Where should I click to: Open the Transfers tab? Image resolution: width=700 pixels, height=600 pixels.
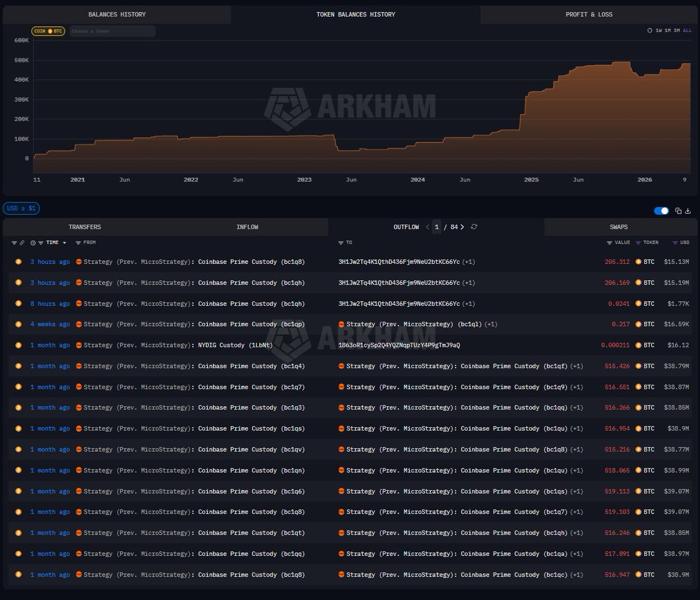(85, 227)
